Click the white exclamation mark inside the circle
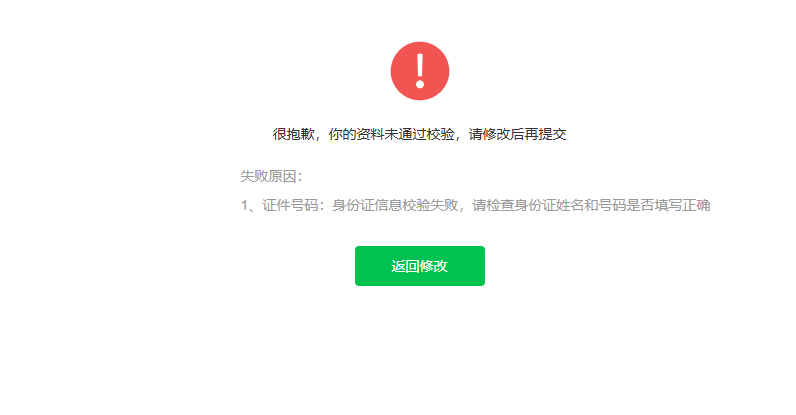The width and height of the screenshot is (796, 415). coord(420,71)
